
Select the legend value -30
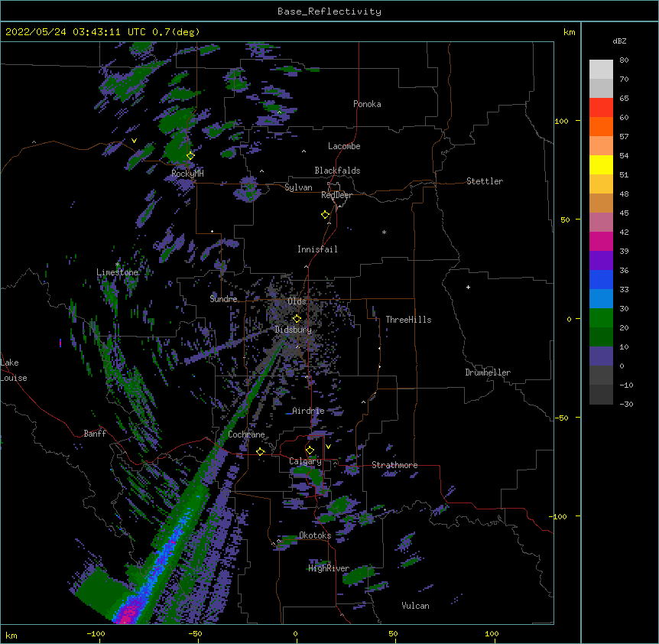click(626, 404)
